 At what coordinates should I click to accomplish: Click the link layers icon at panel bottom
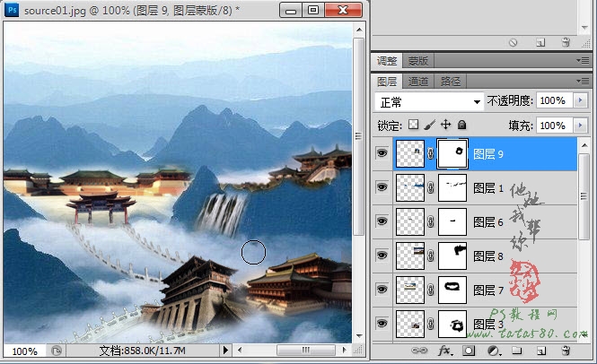(419, 351)
